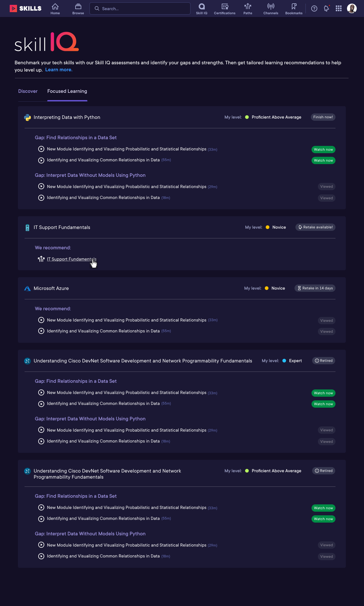Open Bookmarks from the top bar

[294, 9]
